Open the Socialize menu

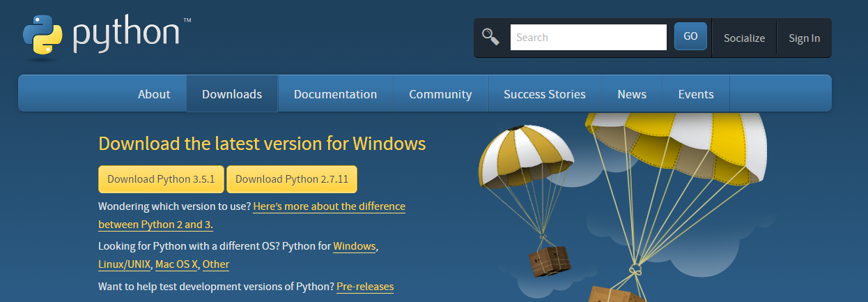tap(744, 38)
